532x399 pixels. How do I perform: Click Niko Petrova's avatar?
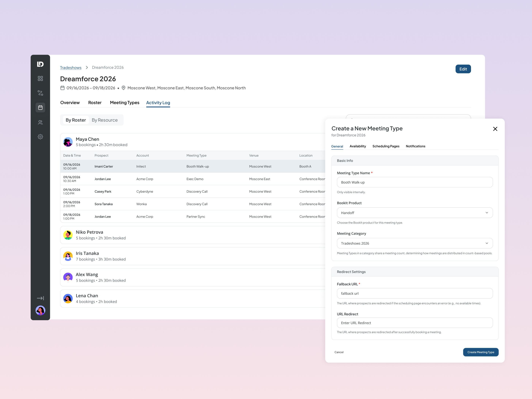click(68, 235)
